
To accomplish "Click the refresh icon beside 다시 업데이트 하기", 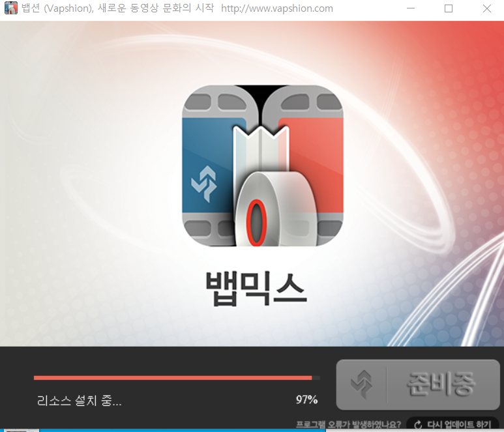I will 418,425.
